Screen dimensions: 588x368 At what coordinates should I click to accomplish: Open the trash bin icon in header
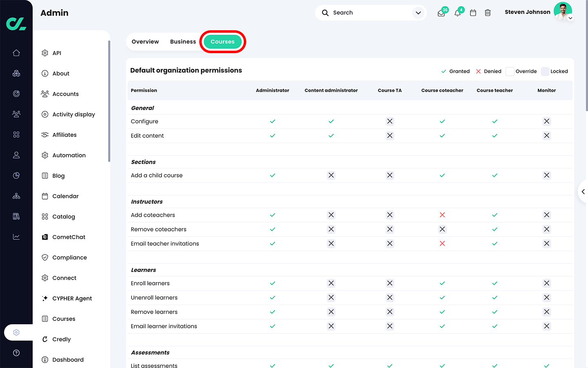pos(488,13)
